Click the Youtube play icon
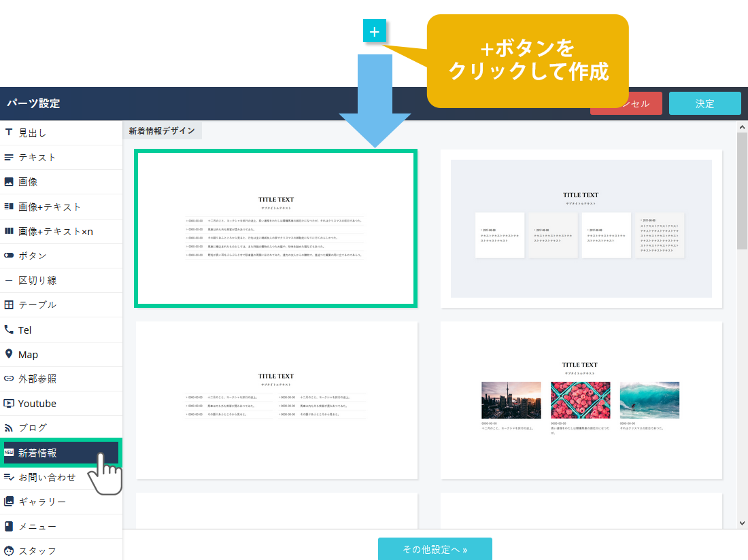Image resolution: width=748 pixels, height=560 pixels. [9, 404]
